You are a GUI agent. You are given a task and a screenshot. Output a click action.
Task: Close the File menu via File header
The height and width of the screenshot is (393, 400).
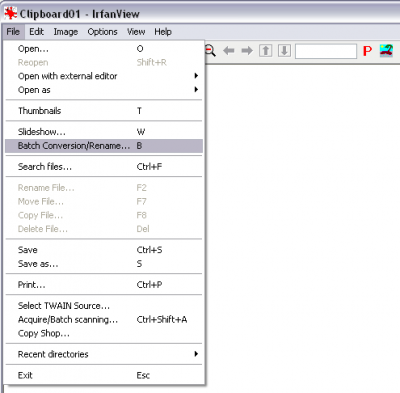tap(13, 32)
